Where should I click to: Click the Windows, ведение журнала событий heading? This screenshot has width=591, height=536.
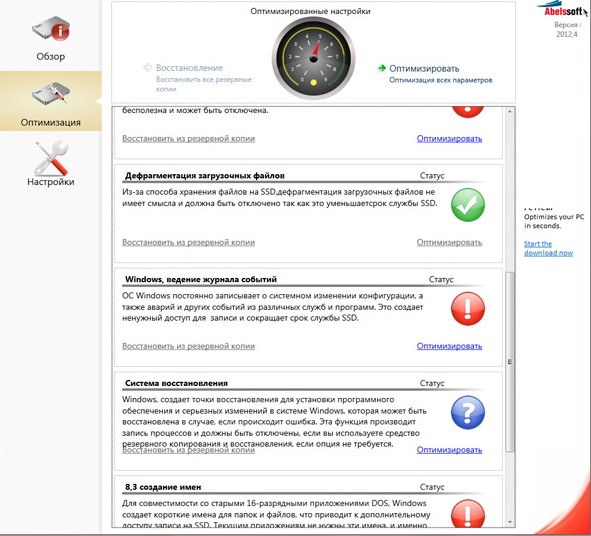tap(201, 279)
